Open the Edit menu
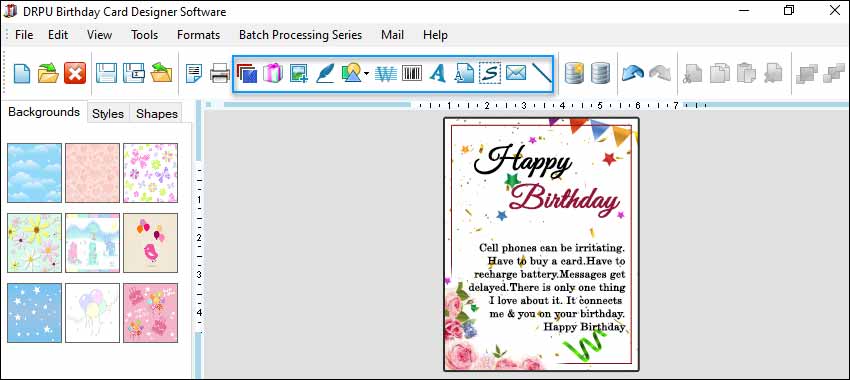 pos(58,35)
